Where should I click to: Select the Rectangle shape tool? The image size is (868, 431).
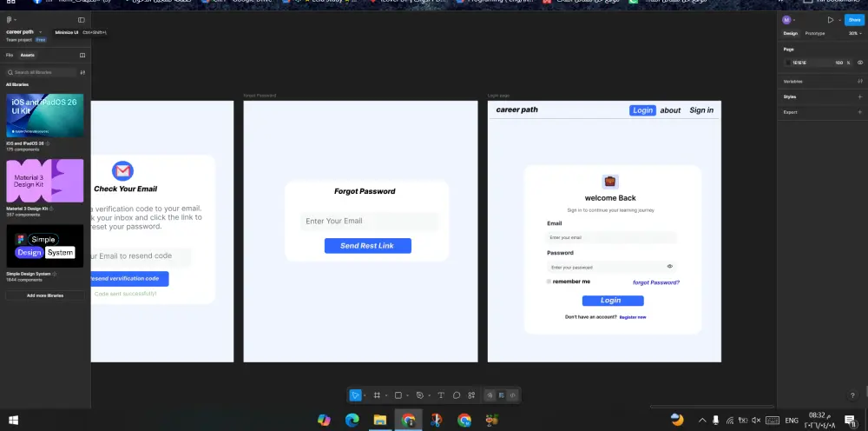(398, 395)
